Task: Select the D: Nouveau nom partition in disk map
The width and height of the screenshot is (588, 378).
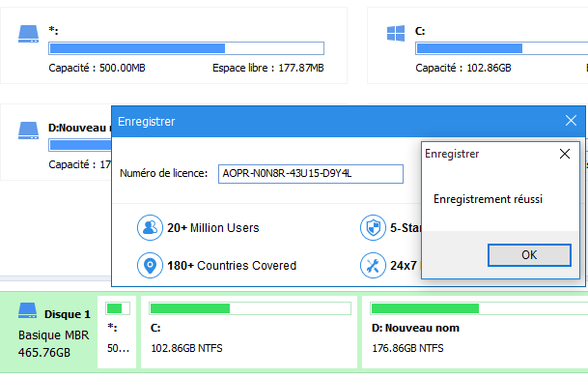Action: point(475,332)
